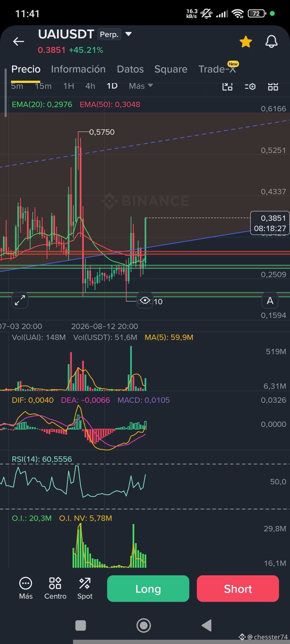Image resolution: width=290 pixels, height=644 pixels.
Task: Expand chart to fullscreen
Action: 20,300
